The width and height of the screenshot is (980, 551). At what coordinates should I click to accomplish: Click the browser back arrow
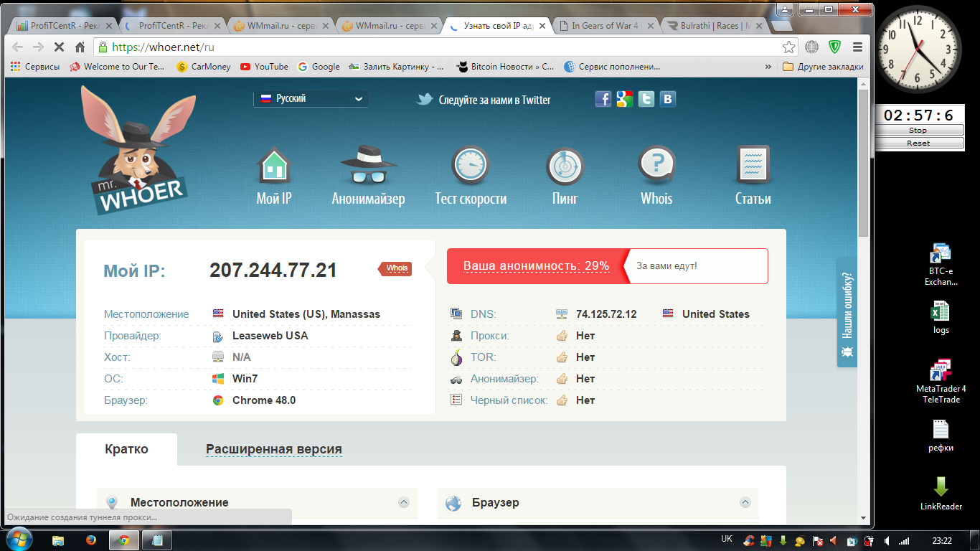tap(18, 47)
